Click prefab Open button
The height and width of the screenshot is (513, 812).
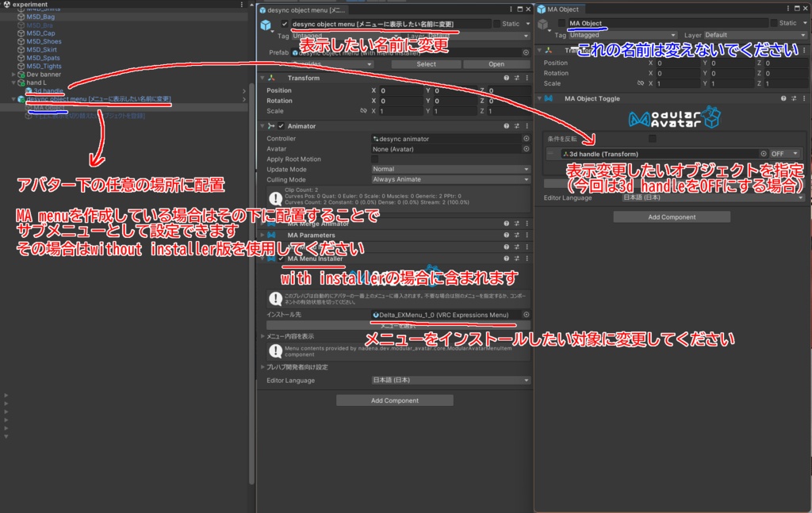pyautogui.click(x=496, y=64)
